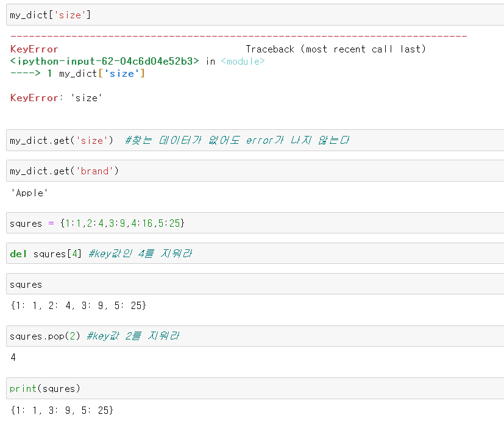Screen dimensions: 504x423
Task: Click the del squres[4] code cell
Action: [255, 254]
